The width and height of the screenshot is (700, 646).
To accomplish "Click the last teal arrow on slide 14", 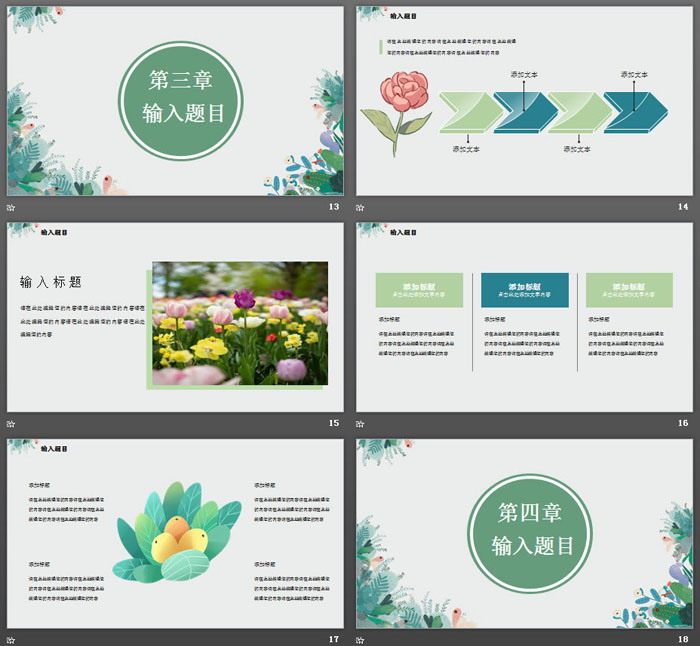I will [x=633, y=111].
